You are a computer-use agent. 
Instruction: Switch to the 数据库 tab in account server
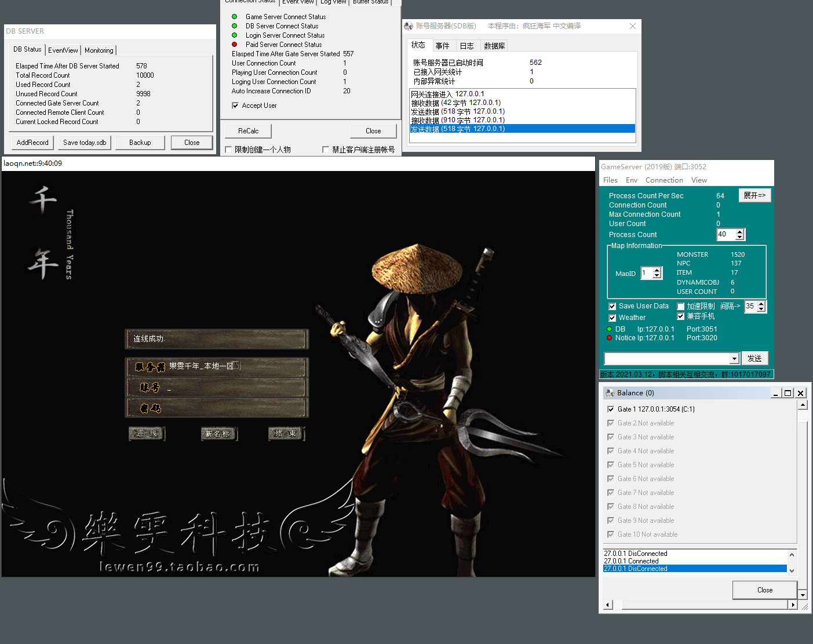[494, 45]
